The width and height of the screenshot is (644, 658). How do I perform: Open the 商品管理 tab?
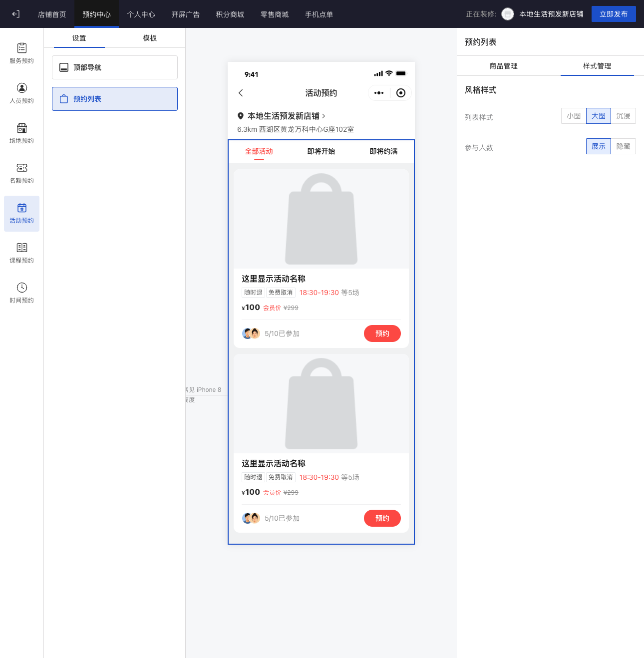coord(504,66)
